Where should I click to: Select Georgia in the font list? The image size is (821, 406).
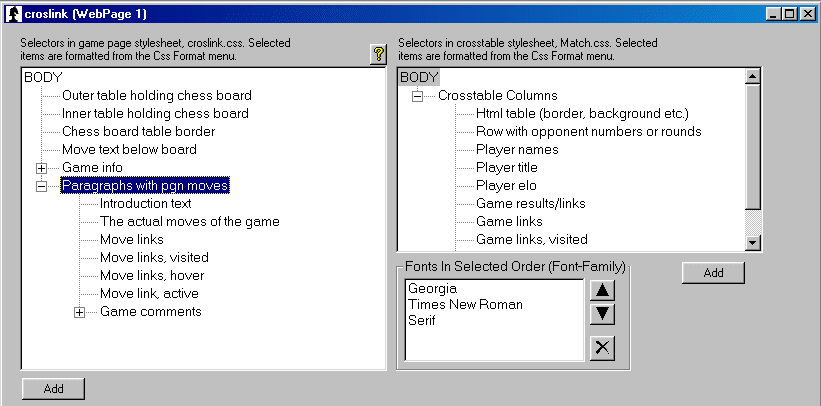click(x=432, y=289)
